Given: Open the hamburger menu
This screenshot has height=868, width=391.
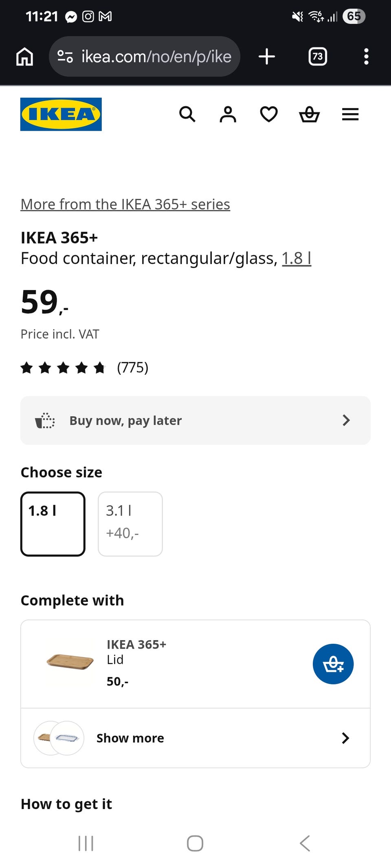Looking at the screenshot, I should tap(350, 114).
